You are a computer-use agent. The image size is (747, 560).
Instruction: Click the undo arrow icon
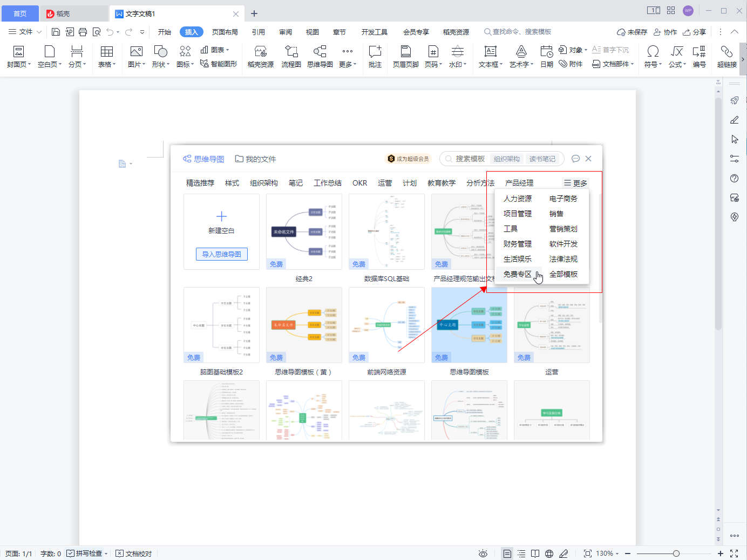click(110, 32)
